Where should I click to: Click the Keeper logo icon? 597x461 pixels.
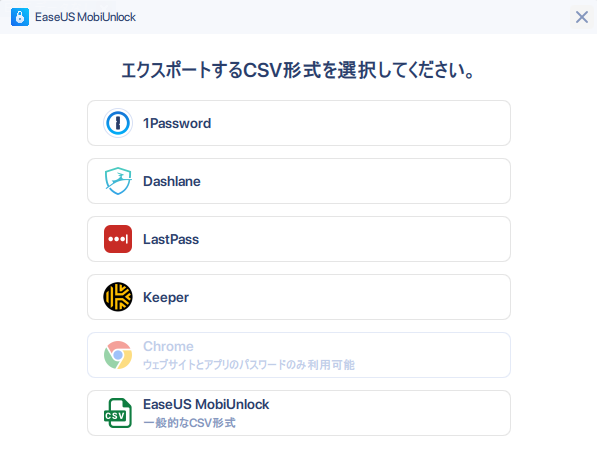point(118,297)
